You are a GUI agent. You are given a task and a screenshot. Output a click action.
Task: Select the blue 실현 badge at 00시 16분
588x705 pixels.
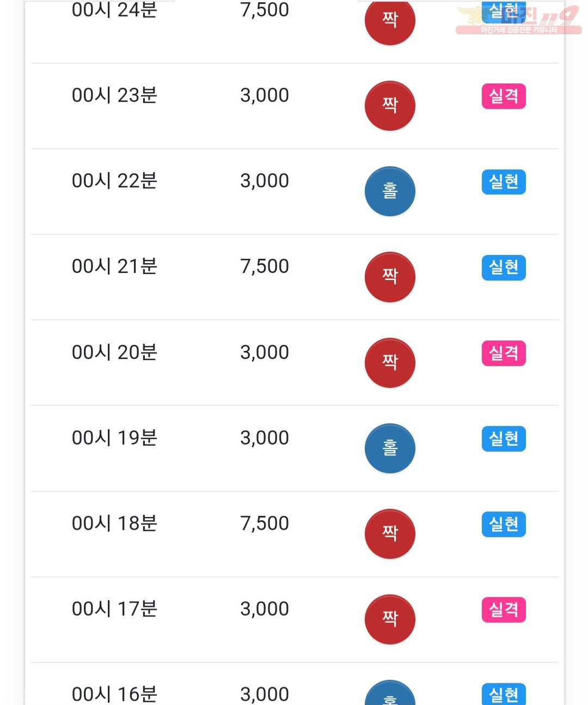(504, 694)
